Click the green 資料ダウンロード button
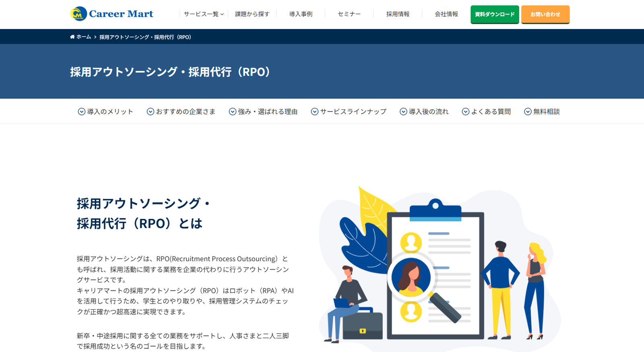Image resolution: width=644 pixels, height=352 pixels. (495, 14)
